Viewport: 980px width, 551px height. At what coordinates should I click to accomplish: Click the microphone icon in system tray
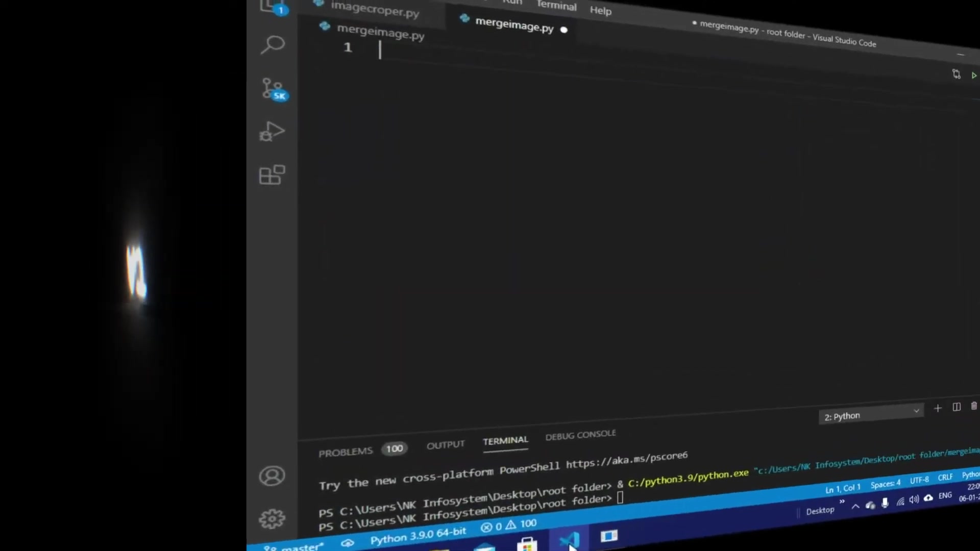pos(885,503)
